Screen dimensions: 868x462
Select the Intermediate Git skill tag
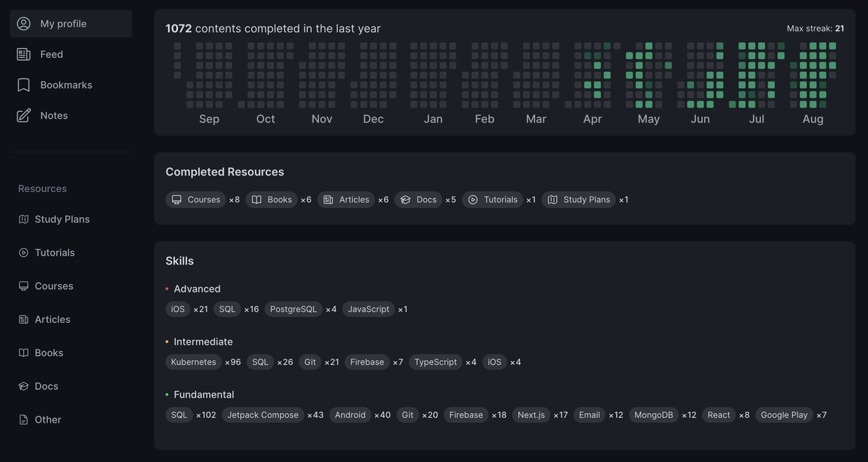tap(310, 362)
